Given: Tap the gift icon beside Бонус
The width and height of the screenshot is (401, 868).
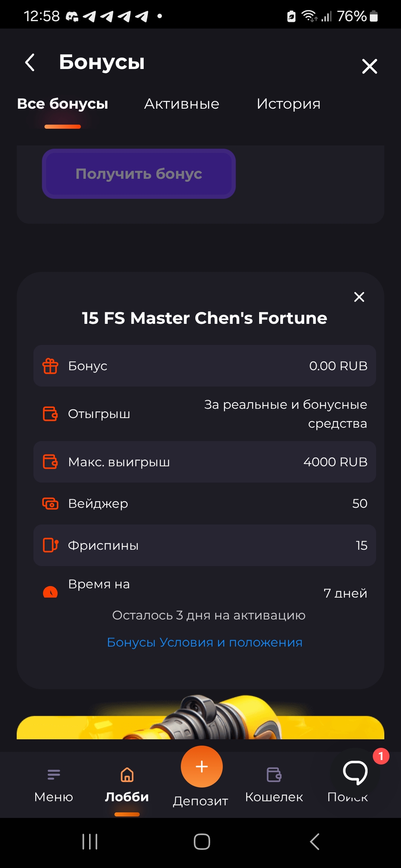Looking at the screenshot, I should (50, 366).
